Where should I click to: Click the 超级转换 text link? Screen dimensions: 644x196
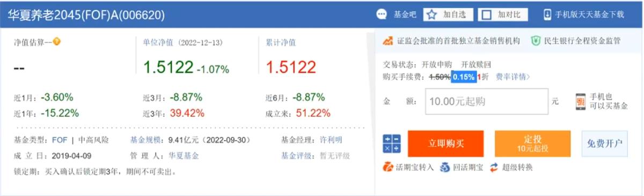point(518,168)
